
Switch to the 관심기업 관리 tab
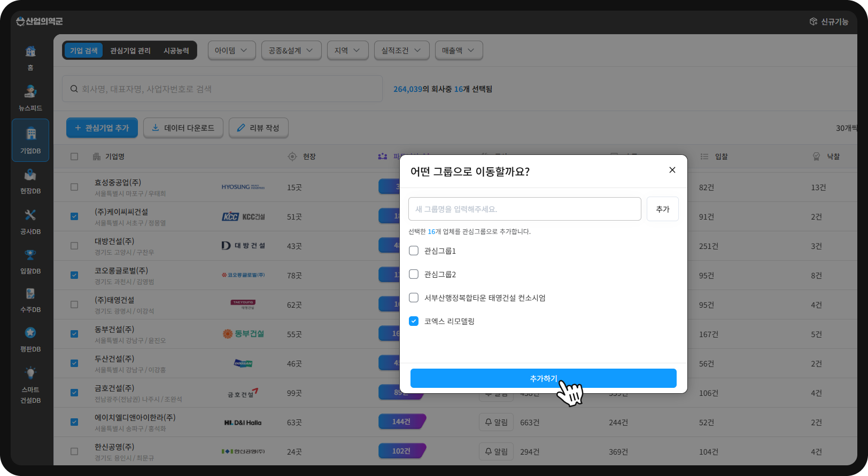point(130,50)
